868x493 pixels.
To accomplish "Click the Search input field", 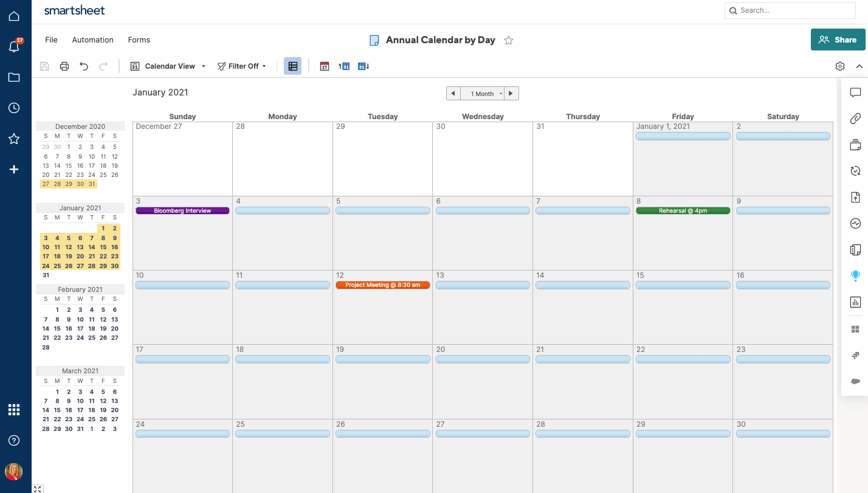I will coord(790,10).
